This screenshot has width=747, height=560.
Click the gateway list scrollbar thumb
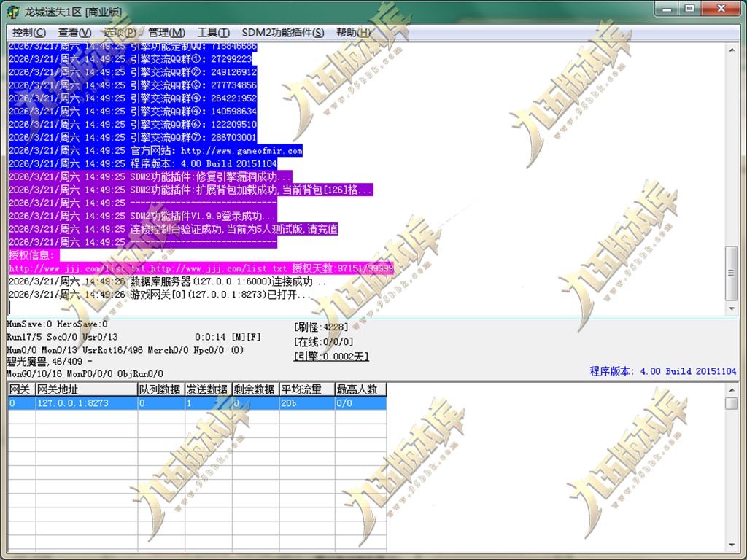tap(731, 403)
